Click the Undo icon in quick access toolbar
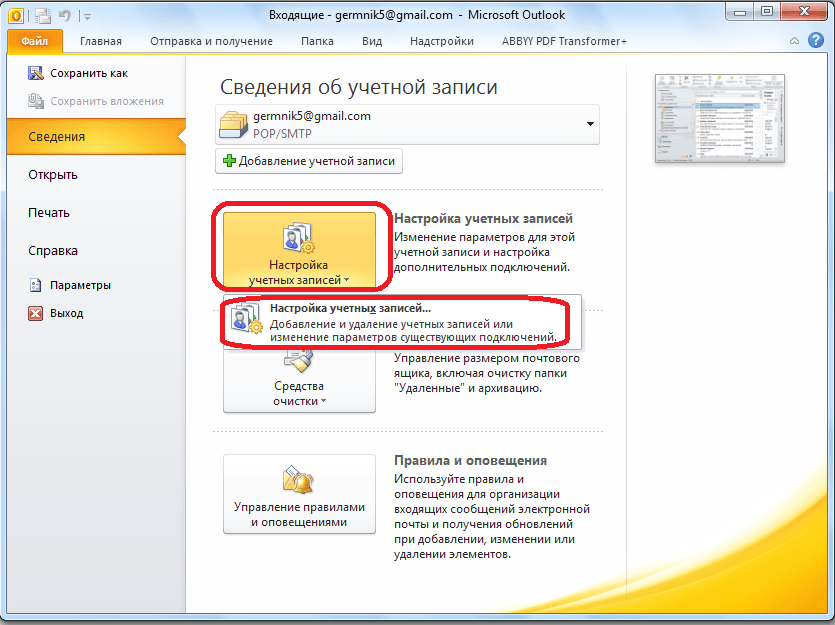The width and height of the screenshot is (835, 625). (x=65, y=15)
